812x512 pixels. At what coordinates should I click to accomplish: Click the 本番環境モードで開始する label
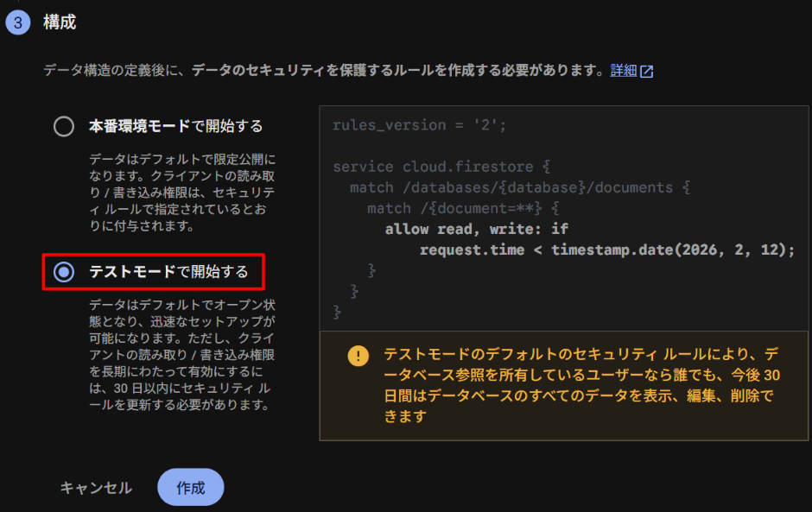pos(175,127)
